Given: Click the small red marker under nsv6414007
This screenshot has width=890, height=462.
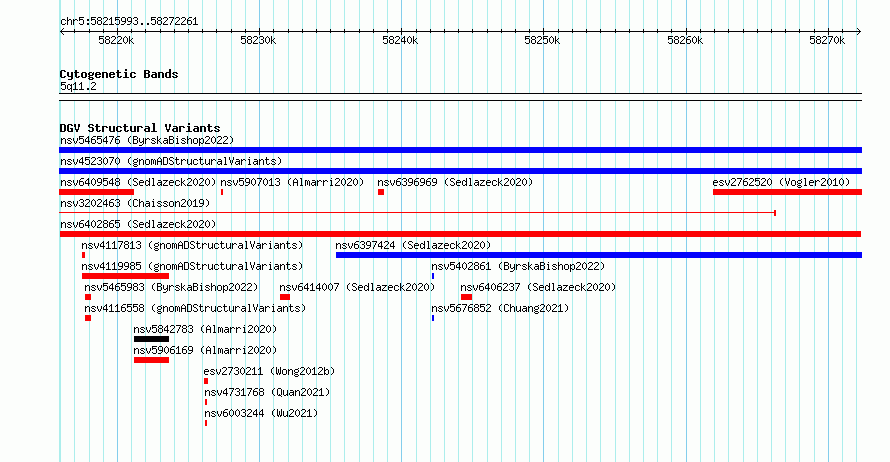Looking at the screenshot, I should pyautogui.click(x=285, y=297).
